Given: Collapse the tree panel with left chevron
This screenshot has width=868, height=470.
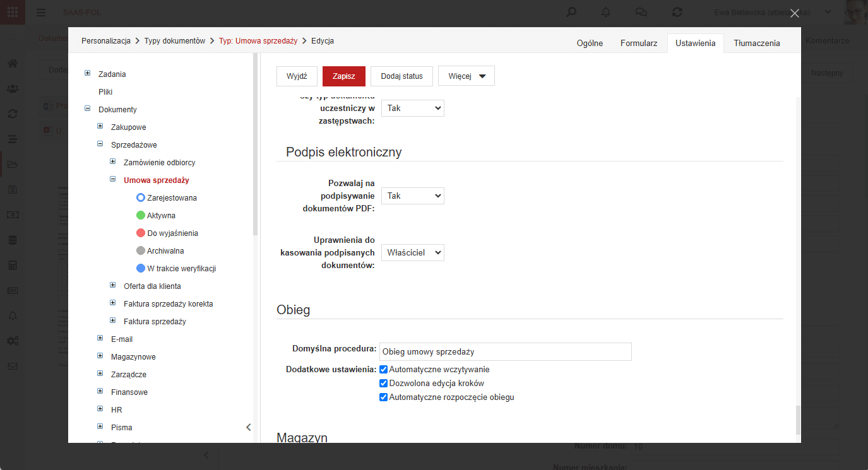Looking at the screenshot, I should point(249,427).
